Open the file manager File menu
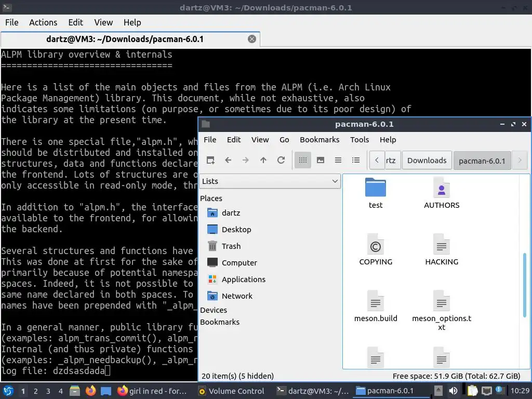This screenshot has width=532, height=399. 210,140
